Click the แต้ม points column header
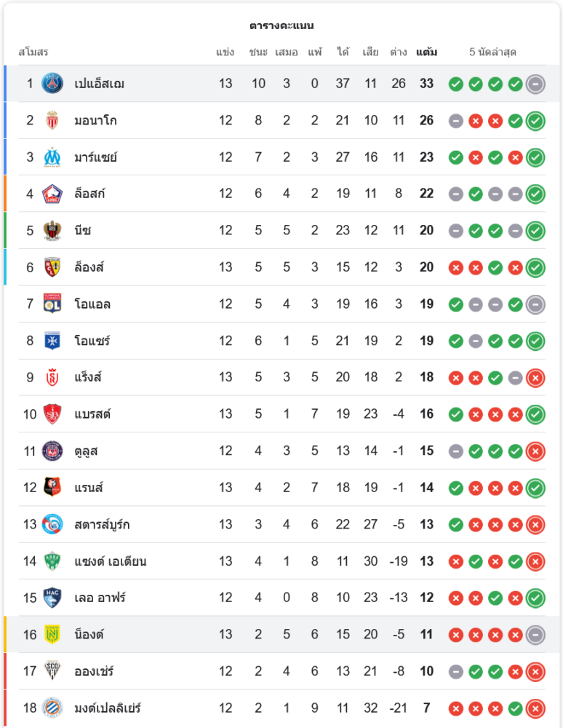Screen dimensions: 563x728 tap(427, 52)
